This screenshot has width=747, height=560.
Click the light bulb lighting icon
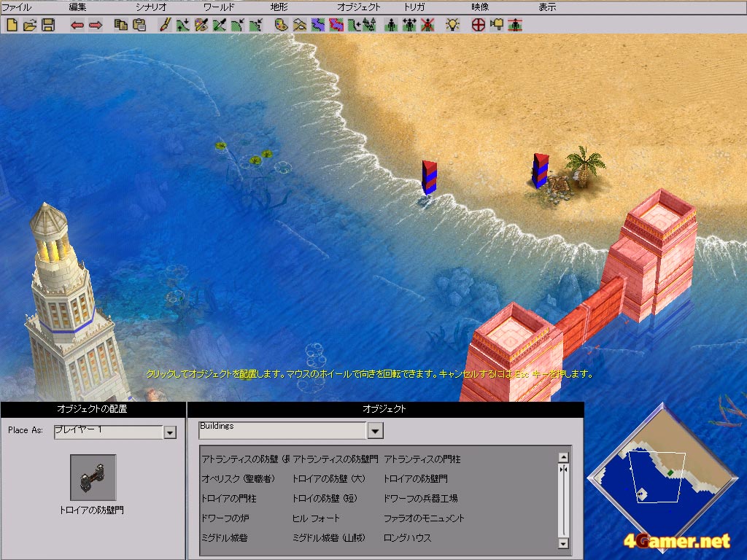tap(452, 25)
